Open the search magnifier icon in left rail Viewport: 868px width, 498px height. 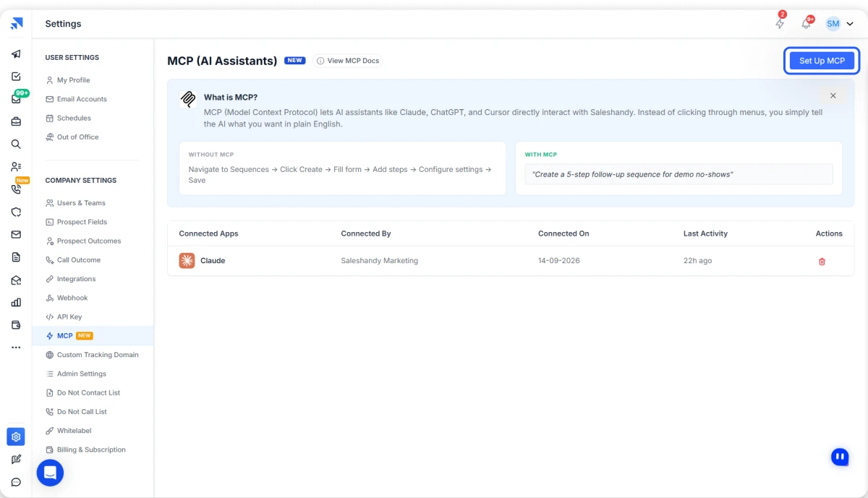[16, 144]
